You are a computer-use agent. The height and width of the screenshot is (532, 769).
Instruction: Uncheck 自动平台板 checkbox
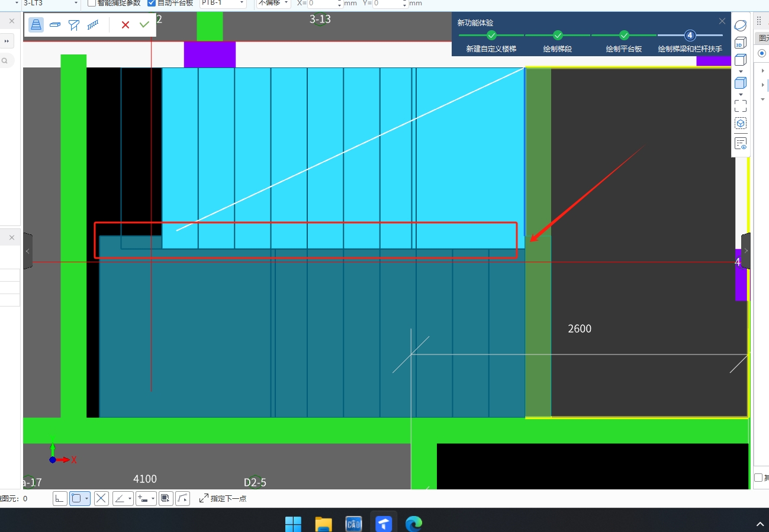[152, 2]
